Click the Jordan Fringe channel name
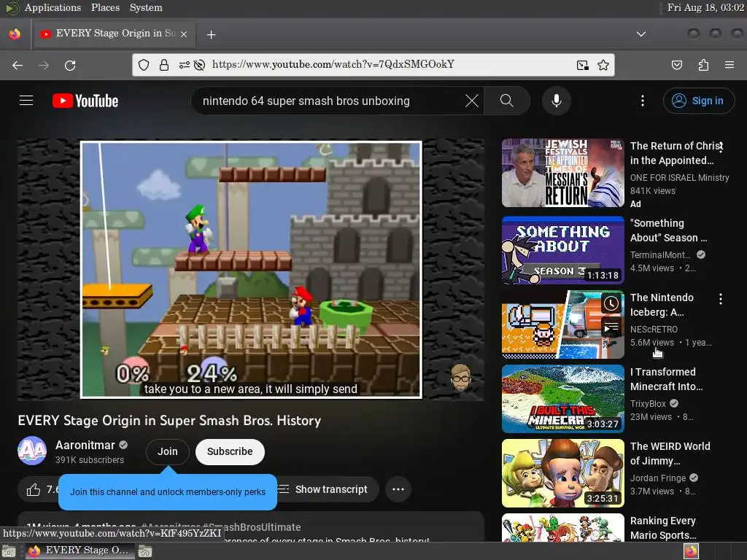 (658, 478)
